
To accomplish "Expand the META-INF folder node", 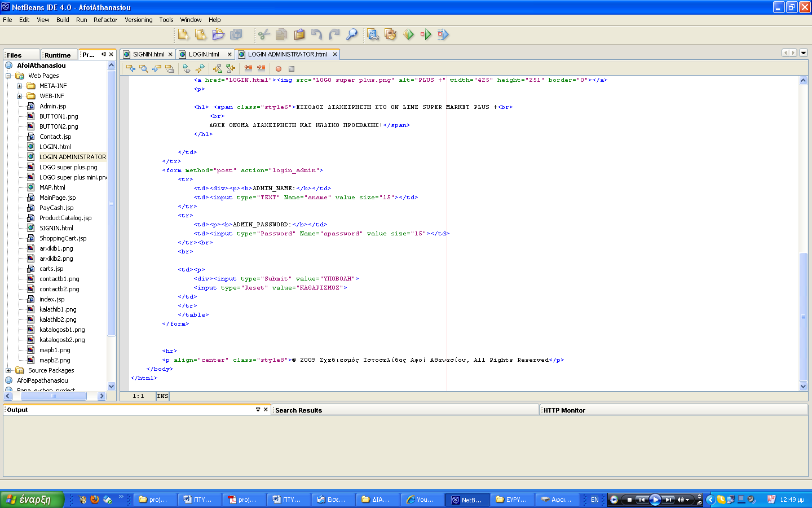I will (20, 86).
